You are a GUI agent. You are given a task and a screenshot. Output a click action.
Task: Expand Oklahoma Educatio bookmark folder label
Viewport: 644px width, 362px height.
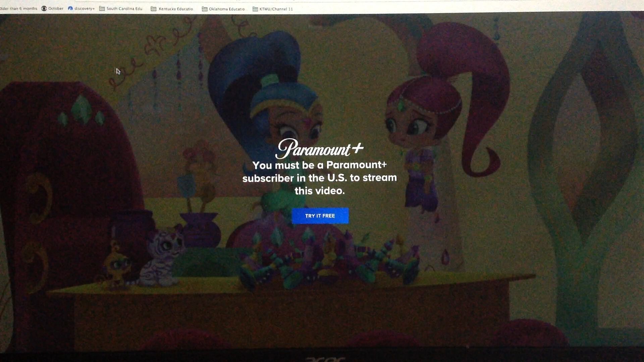coord(227,9)
